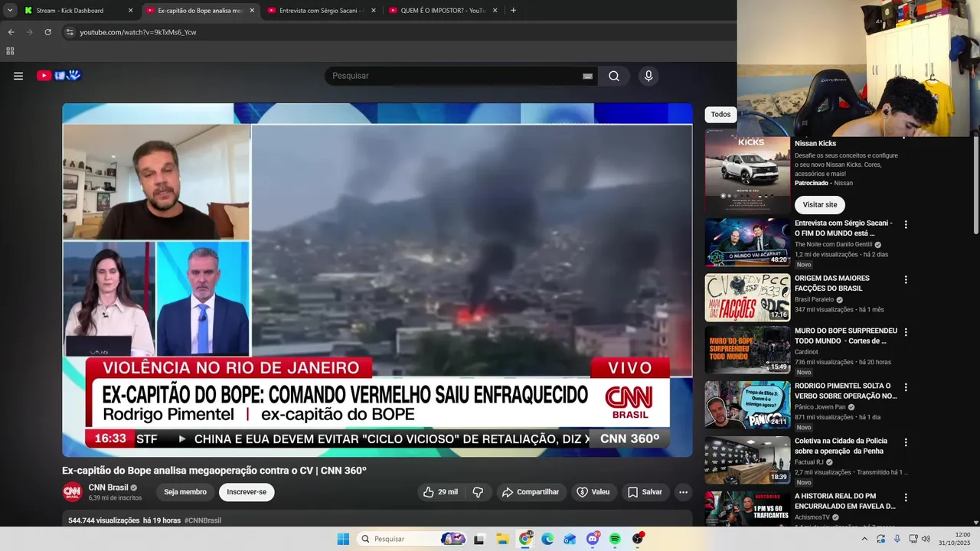The height and width of the screenshot is (551, 980).
Task: Open Nissan Kicks ad title
Action: (x=815, y=144)
